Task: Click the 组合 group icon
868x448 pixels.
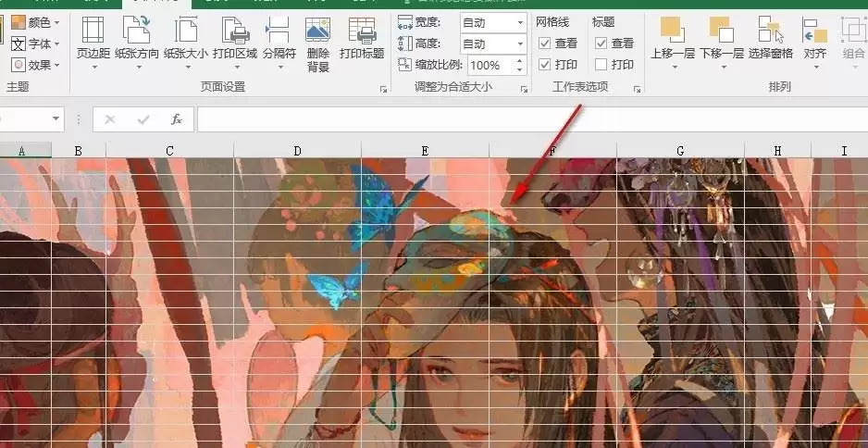Action: click(x=853, y=30)
